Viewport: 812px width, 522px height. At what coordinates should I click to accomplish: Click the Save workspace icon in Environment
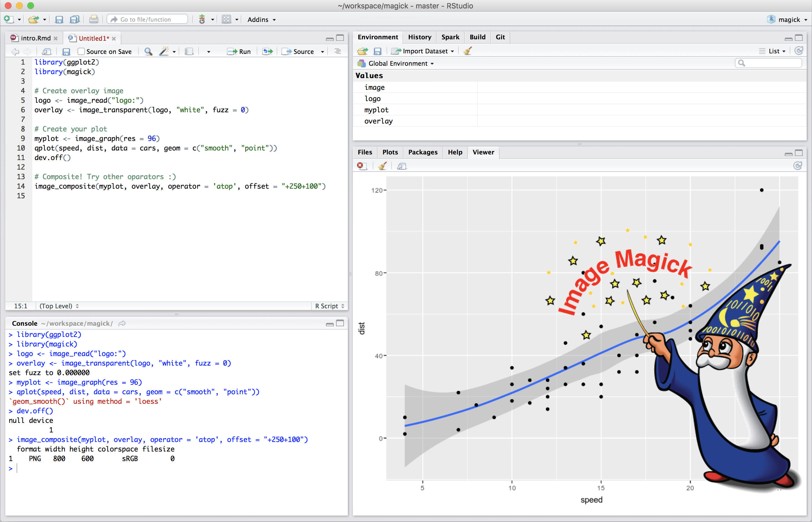tap(378, 51)
